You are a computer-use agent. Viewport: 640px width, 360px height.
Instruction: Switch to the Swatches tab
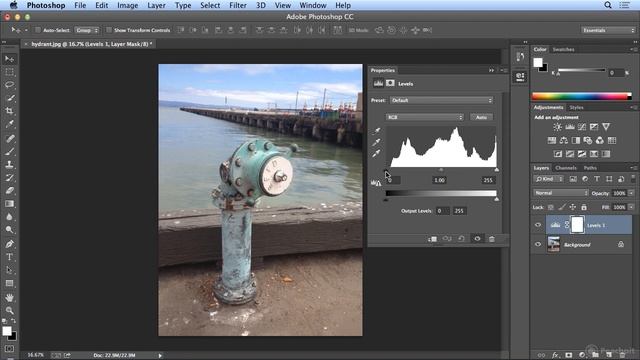(x=563, y=49)
